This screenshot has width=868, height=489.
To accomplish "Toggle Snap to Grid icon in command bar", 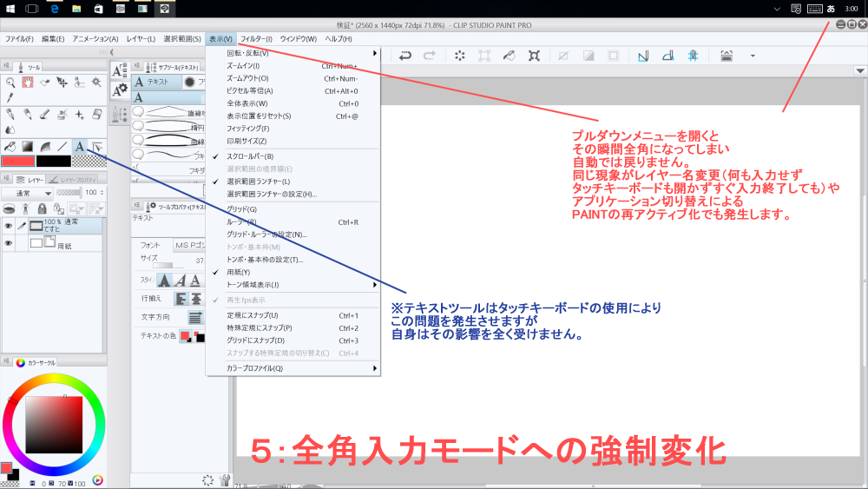I will [693, 56].
